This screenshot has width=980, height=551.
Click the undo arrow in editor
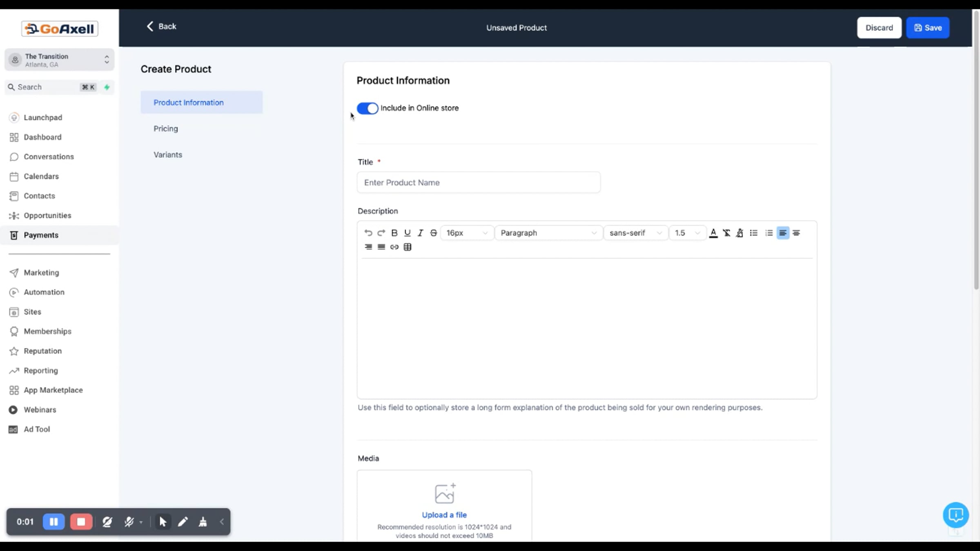[x=368, y=233]
